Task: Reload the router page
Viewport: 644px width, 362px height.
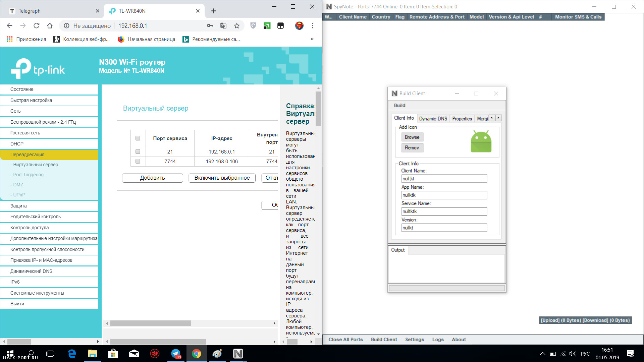Action: 36,26
